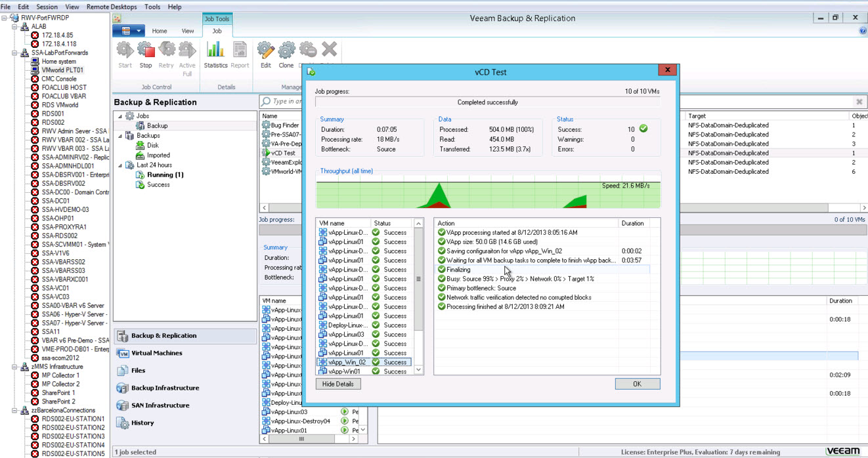The width and height of the screenshot is (868, 458).
Task: Clone the selected job
Action: pos(286,55)
